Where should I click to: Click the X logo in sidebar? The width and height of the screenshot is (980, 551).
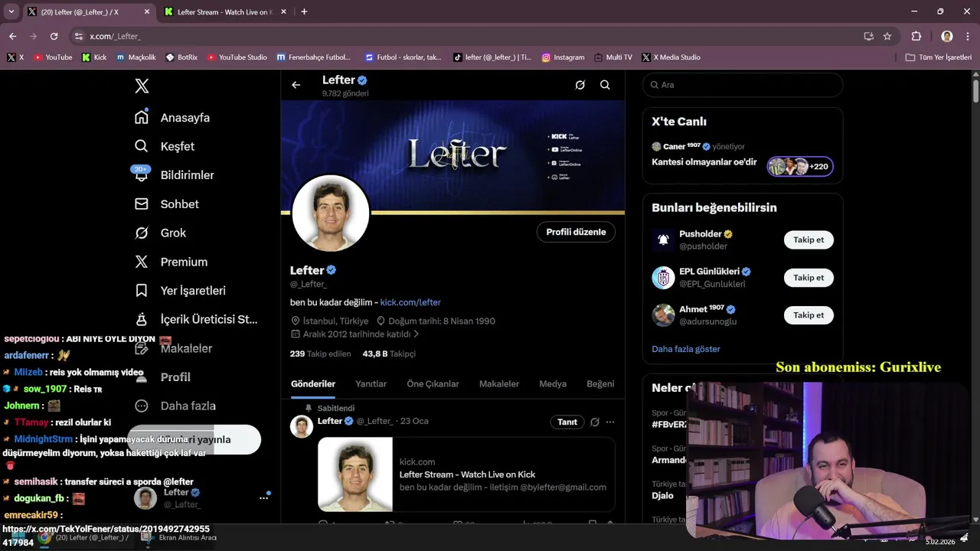(x=142, y=86)
